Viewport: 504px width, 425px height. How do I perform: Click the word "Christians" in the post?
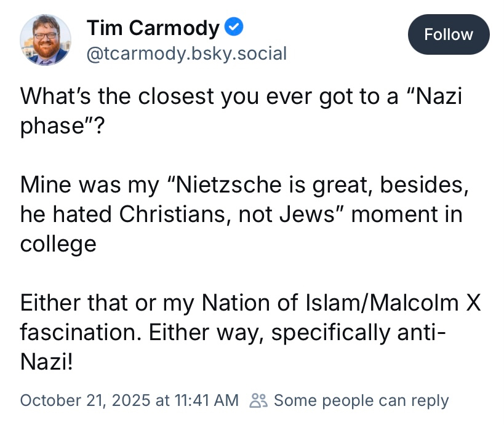(175, 214)
